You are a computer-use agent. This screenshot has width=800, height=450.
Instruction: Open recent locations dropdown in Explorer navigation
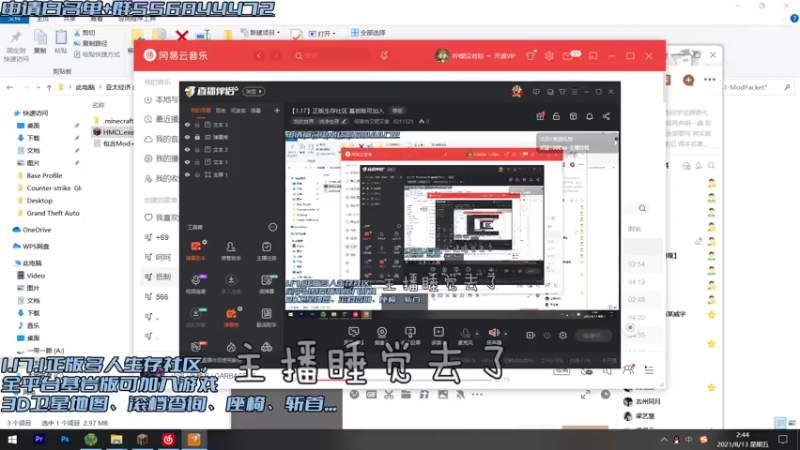point(38,87)
